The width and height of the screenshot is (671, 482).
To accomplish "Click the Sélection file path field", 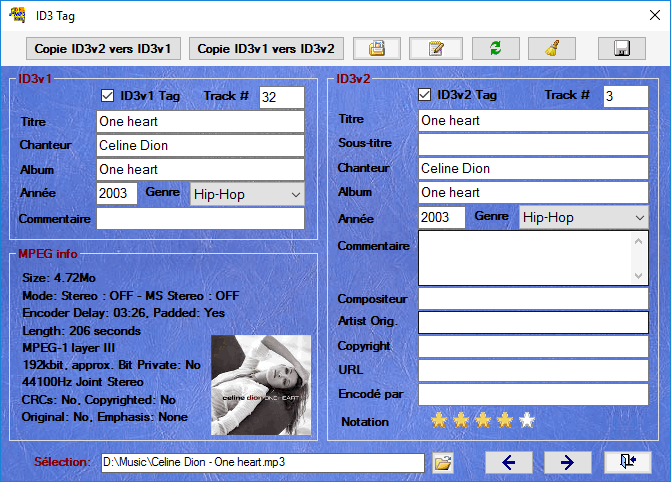I will pyautogui.click(x=263, y=463).
